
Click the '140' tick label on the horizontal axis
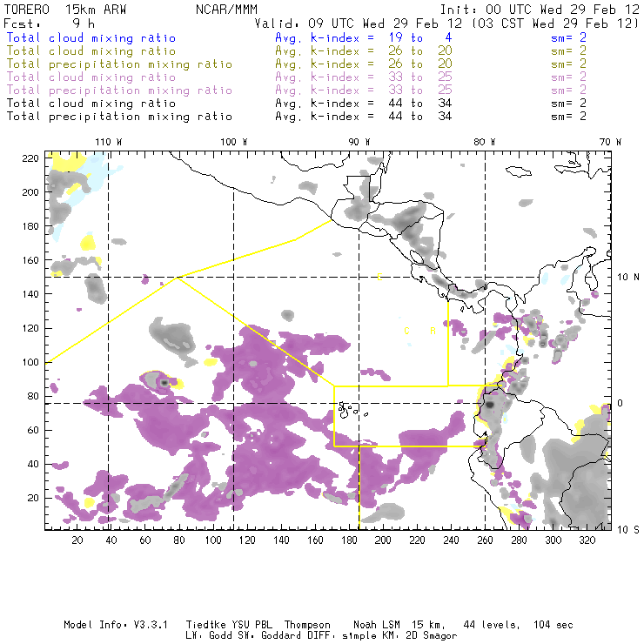(x=281, y=540)
